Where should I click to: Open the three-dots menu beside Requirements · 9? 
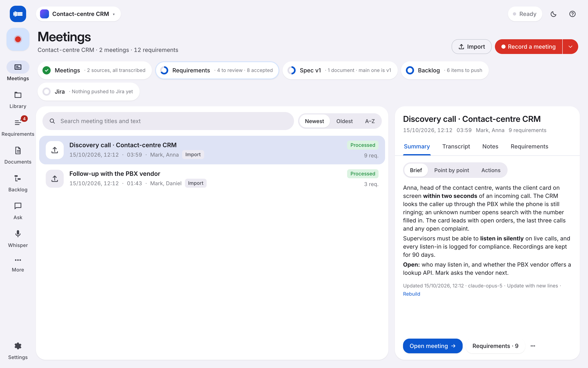click(533, 346)
